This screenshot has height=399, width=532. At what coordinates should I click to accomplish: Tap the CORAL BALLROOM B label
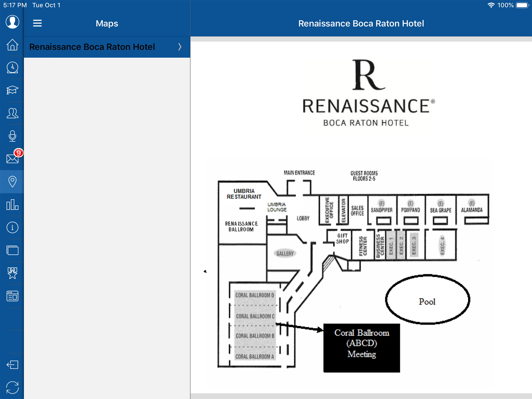(x=255, y=336)
